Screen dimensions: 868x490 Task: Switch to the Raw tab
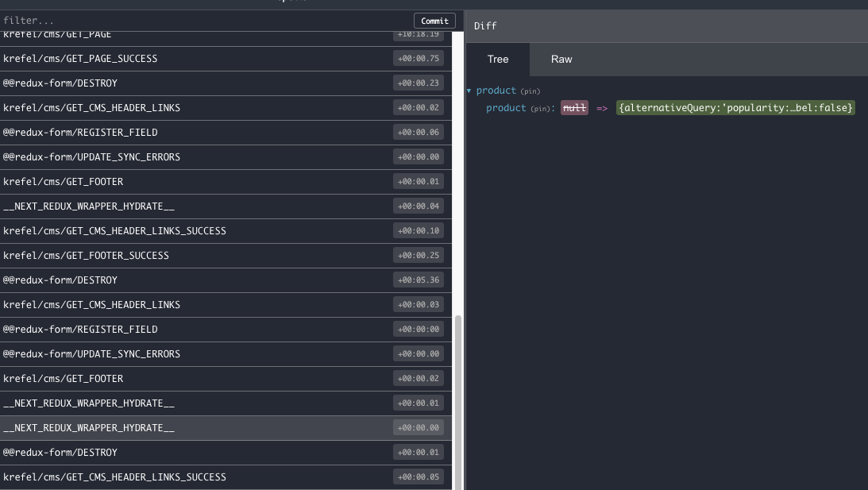[561, 60]
